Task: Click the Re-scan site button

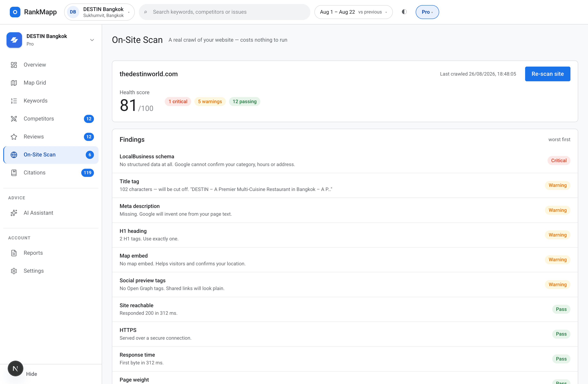Action: (x=548, y=74)
